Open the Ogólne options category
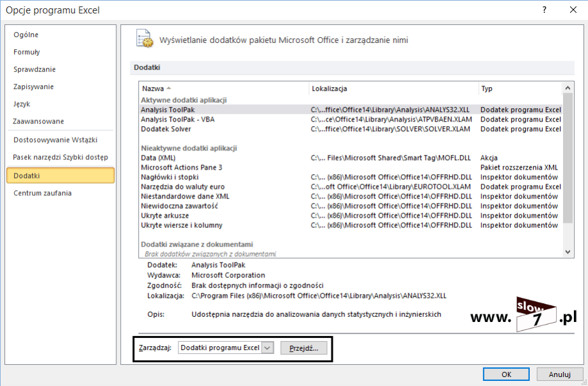Image resolution: width=588 pixels, height=386 pixels. tap(26, 35)
